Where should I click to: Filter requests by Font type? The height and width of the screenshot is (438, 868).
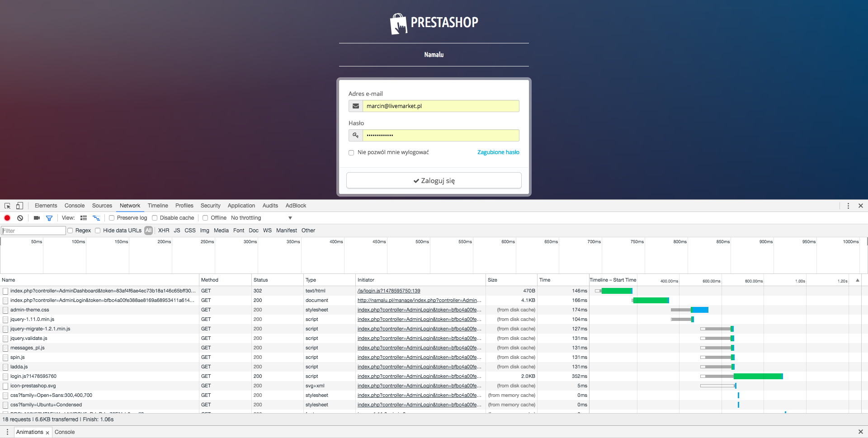pyautogui.click(x=239, y=231)
